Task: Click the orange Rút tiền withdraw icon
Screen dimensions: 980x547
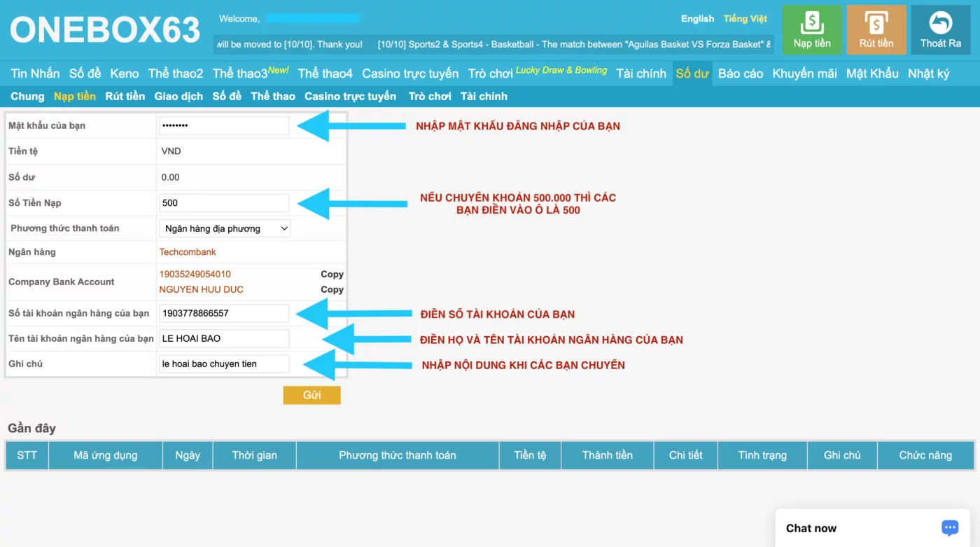Action: coord(876,29)
